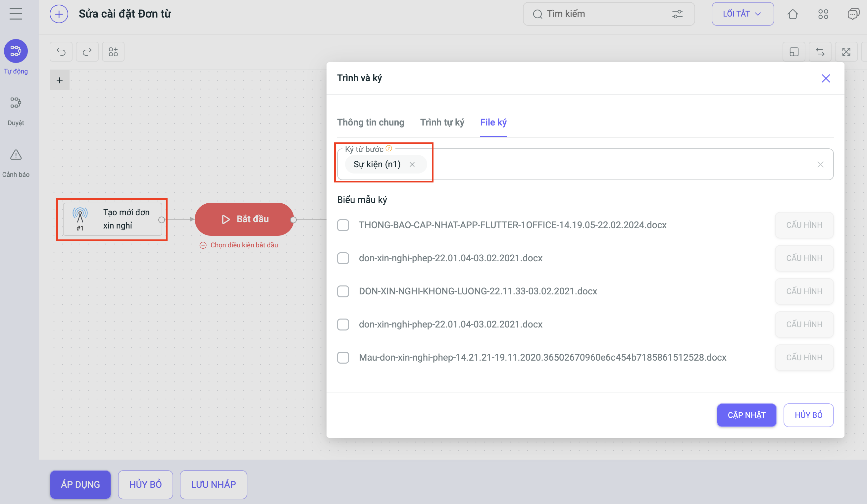Switch to Trình tự ký tab
This screenshot has width=867, height=504.
tap(442, 123)
